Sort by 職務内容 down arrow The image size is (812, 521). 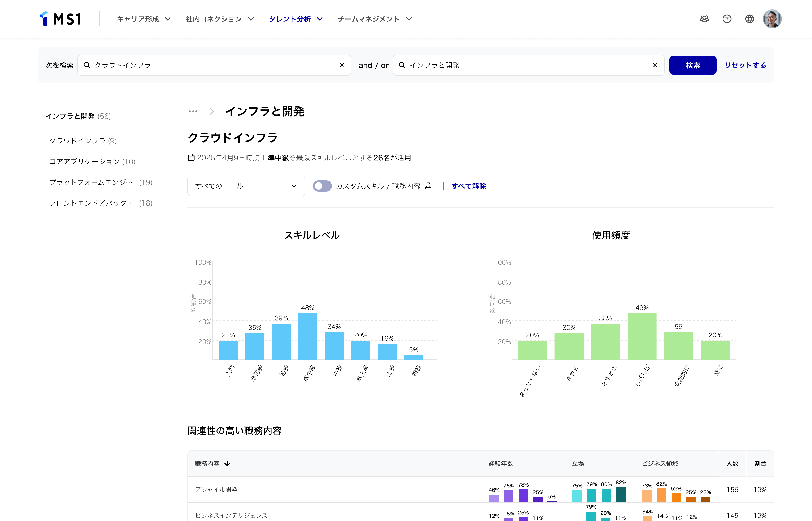[227, 463]
